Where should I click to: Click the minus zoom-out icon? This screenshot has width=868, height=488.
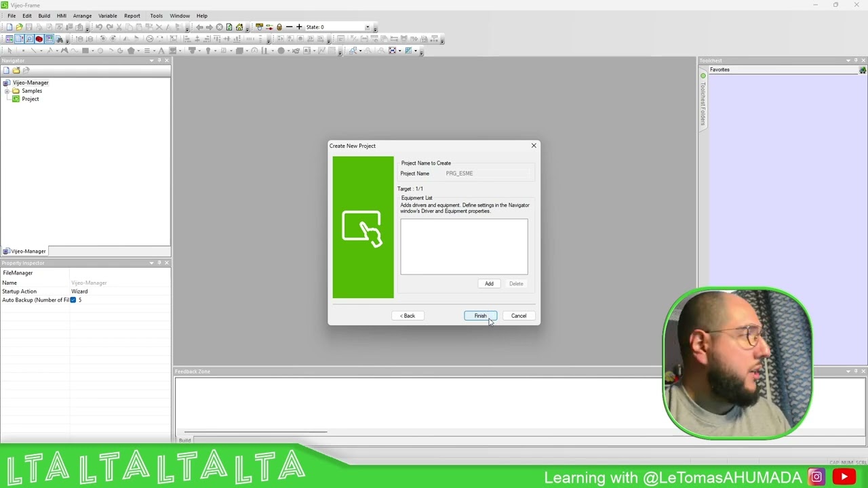289,27
